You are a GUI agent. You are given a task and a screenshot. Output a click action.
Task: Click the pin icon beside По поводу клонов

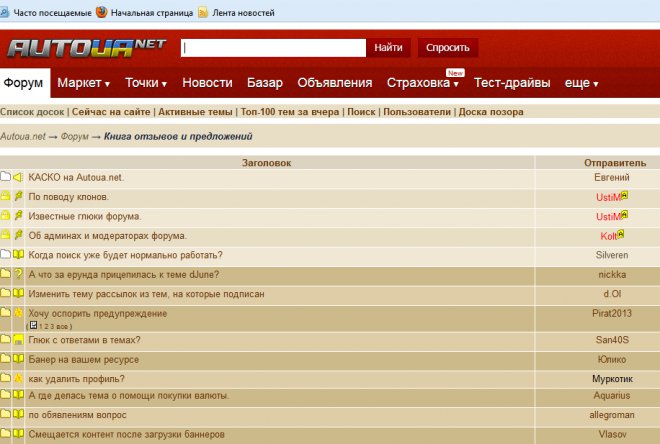(x=18, y=197)
